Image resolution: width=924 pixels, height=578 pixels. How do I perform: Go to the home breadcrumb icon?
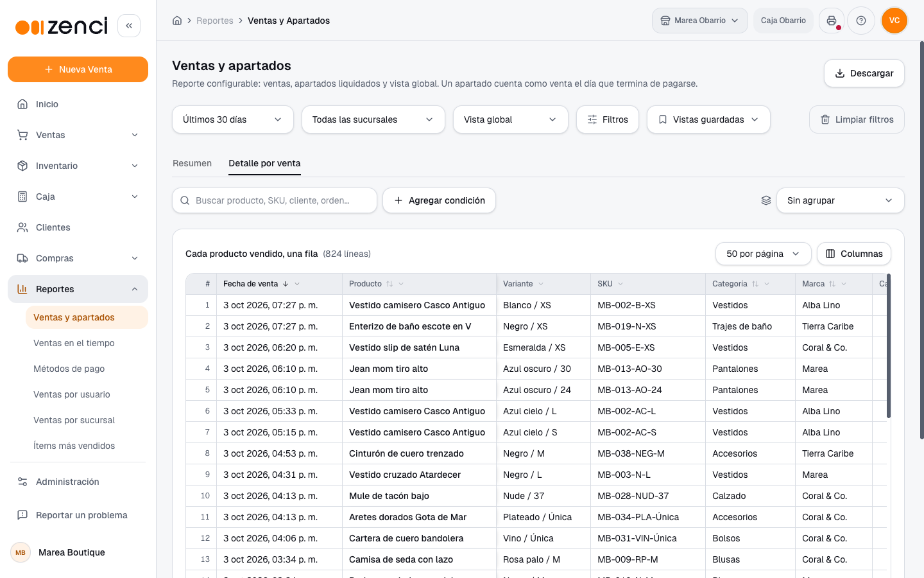(177, 21)
